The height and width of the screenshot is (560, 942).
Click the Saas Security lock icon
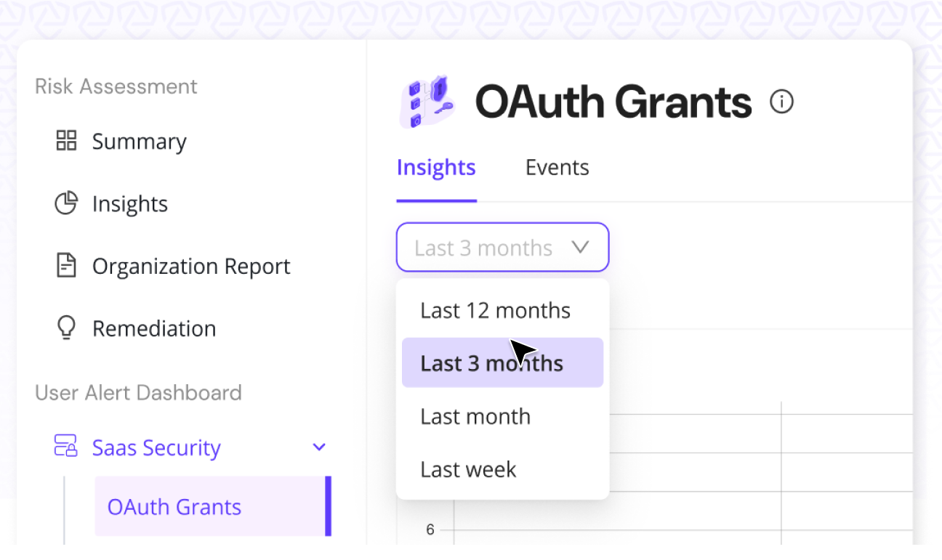[66, 447]
